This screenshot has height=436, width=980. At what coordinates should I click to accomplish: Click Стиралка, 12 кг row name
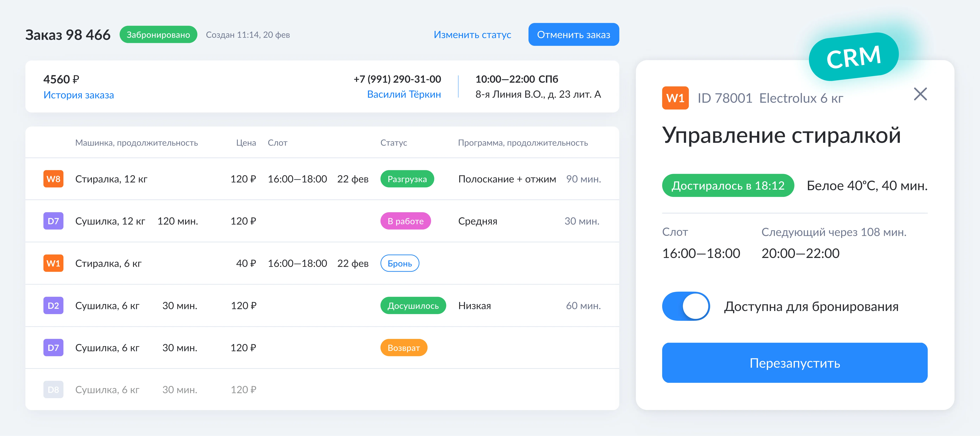coord(111,179)
